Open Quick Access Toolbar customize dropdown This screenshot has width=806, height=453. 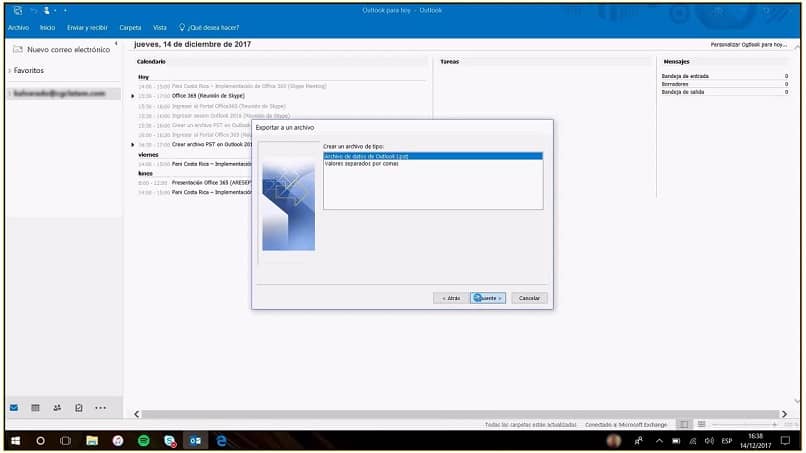[65, 10]
